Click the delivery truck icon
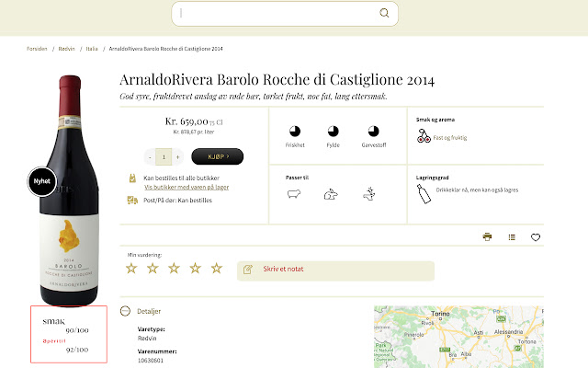Viewport: 588px width, 368px height. [x=132, y=201]
